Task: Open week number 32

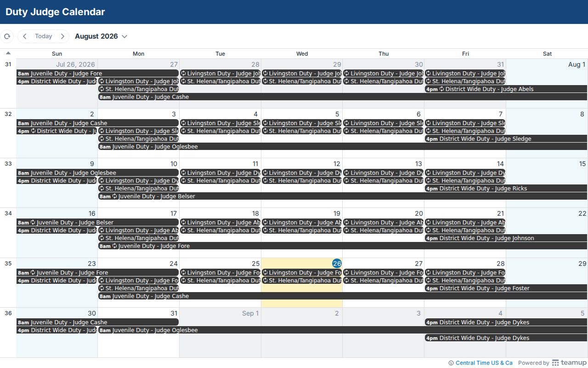Action: (x=8, y=114)
